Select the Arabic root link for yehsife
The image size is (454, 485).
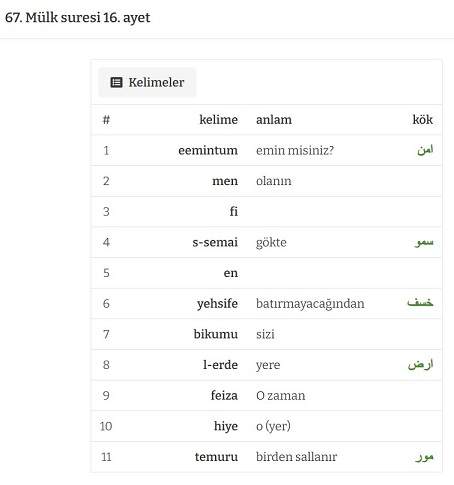tap(420, 302)
